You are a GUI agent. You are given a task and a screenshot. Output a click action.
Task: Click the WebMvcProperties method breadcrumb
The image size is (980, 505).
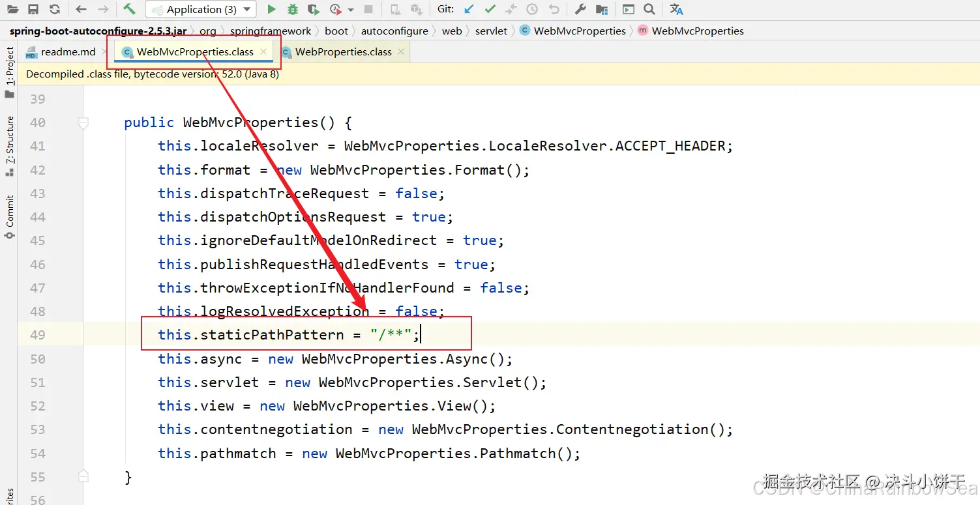[x=690, y=31]
